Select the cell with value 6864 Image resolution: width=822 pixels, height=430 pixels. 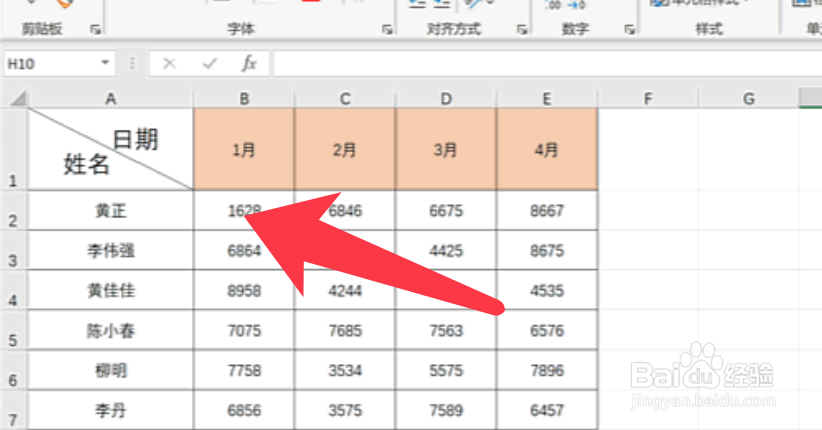point(244,250)
